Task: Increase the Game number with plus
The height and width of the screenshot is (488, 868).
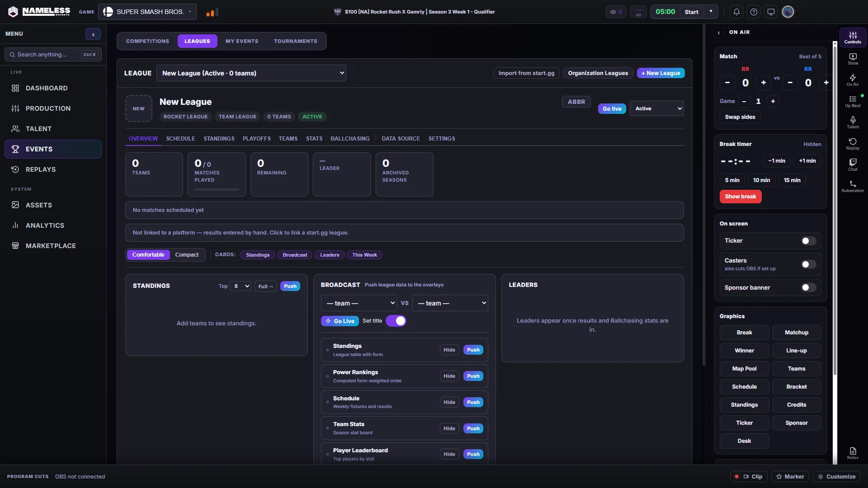Action: 773,101
